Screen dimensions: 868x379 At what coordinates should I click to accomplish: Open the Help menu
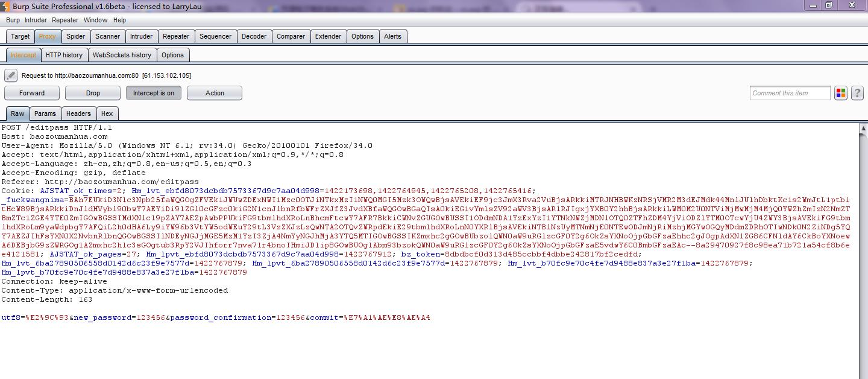(x=120, y=20)
